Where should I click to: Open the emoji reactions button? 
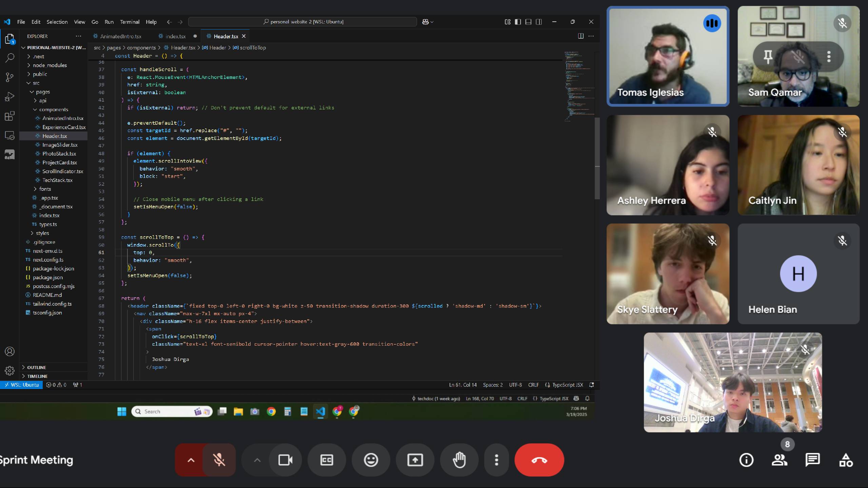[x=371, y=460]
